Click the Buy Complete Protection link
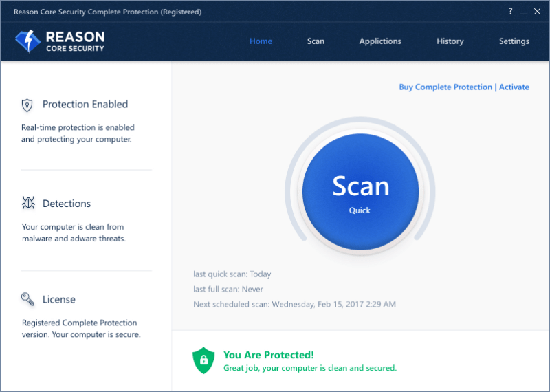This screenshot has width=550, height=392. [x=445, y=87]
